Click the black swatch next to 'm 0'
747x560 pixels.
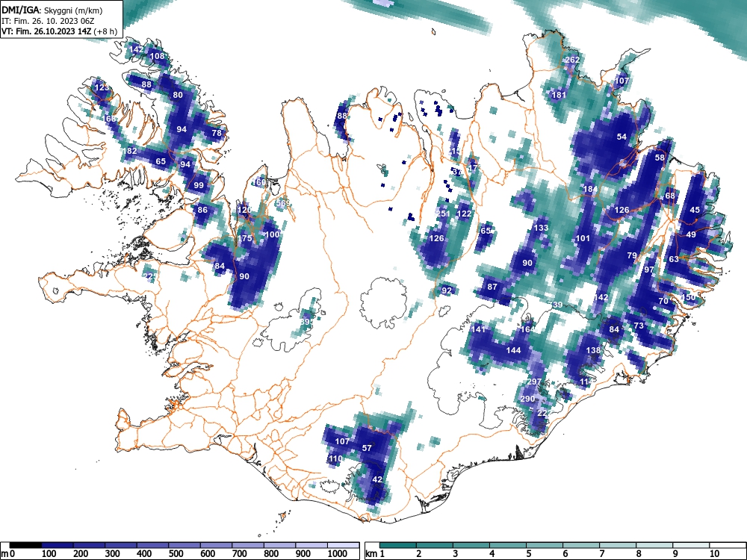click(x=25, y=545)
